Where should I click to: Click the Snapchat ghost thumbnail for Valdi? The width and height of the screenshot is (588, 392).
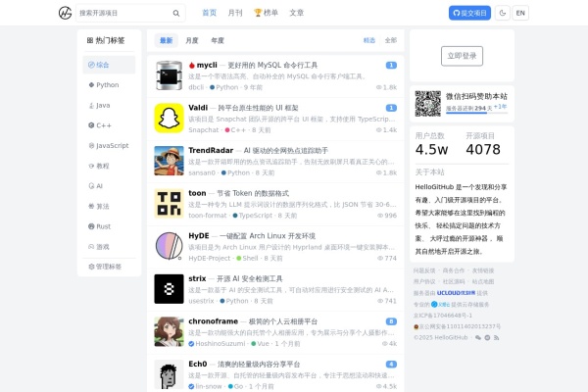(169, 118)
